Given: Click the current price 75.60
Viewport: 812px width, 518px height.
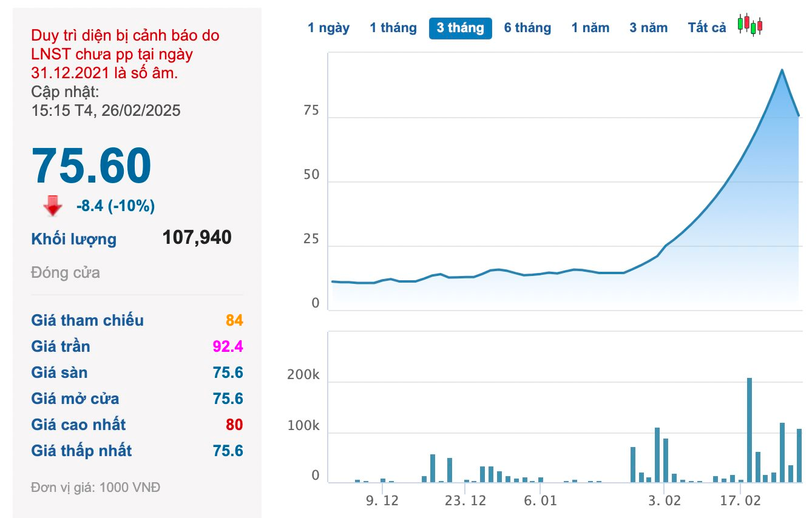Looking at the screenshot, I should pos(91,166).
